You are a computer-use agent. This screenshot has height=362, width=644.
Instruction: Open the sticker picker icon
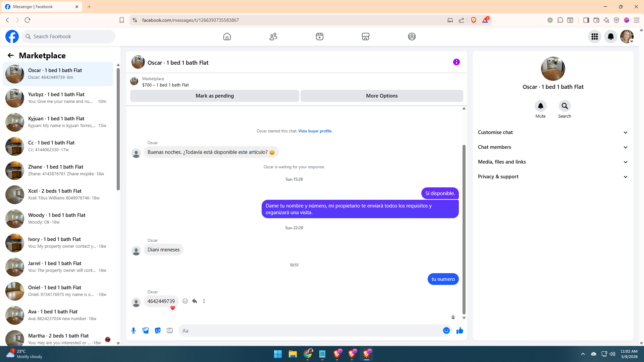[158, 330]
